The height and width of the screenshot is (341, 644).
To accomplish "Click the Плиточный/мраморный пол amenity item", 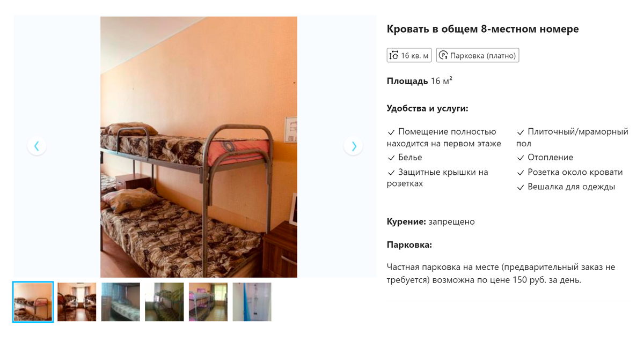I will pyautogui.click(x=572, y=137).
